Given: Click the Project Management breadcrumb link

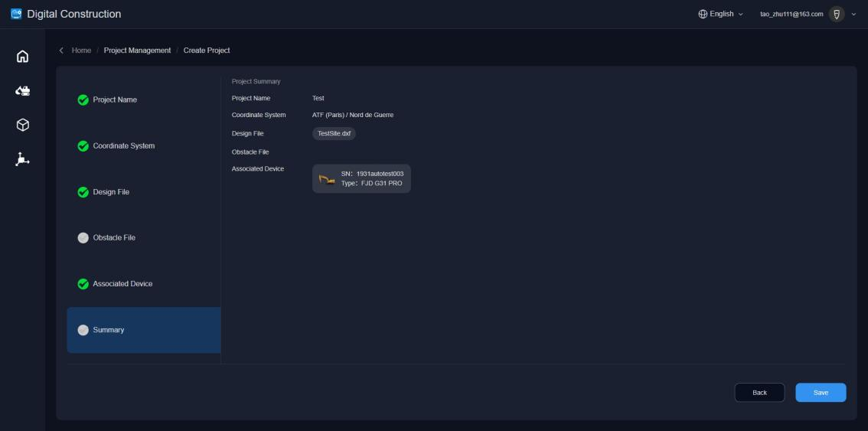Looking at the screenshot, I should click(137, 51).
